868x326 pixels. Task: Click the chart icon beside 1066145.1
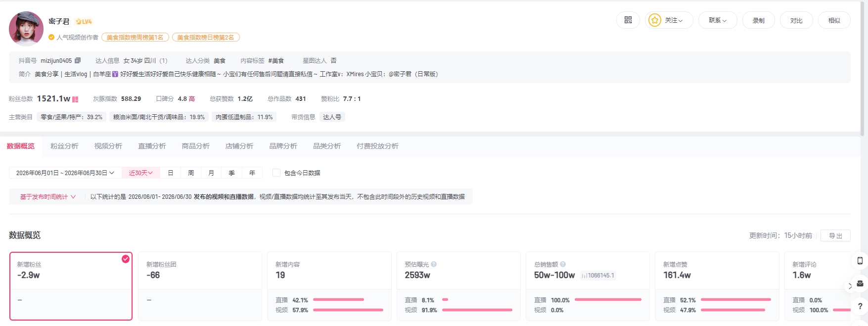point(585,276)
